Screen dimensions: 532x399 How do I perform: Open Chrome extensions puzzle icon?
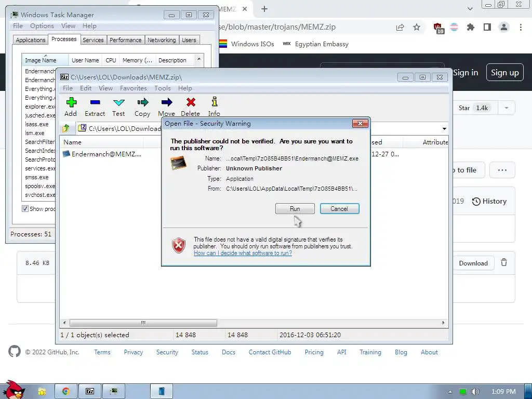(x=470, y=27)
